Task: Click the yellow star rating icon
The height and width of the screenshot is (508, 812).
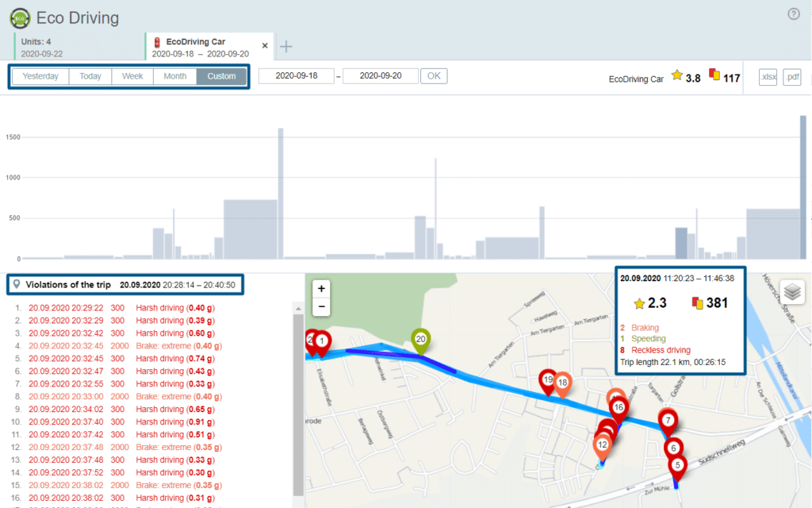Action: 678,76
